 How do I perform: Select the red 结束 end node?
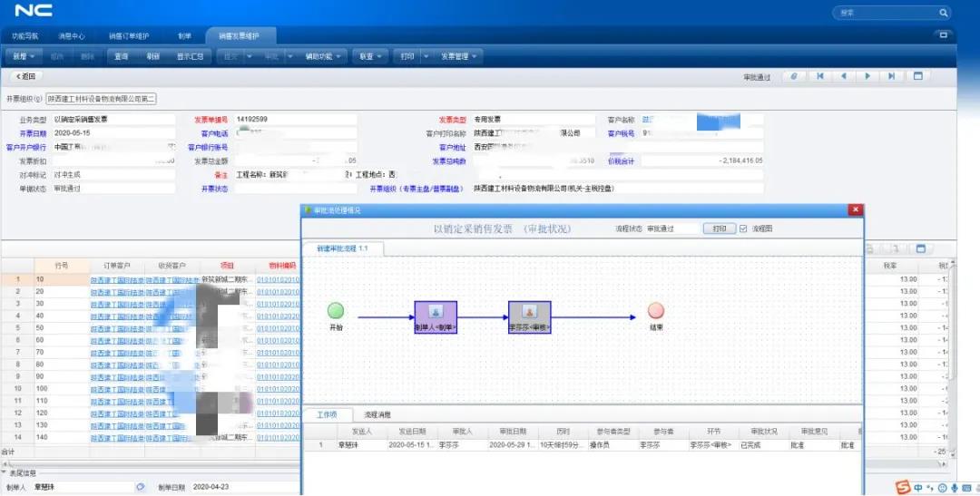656,310
